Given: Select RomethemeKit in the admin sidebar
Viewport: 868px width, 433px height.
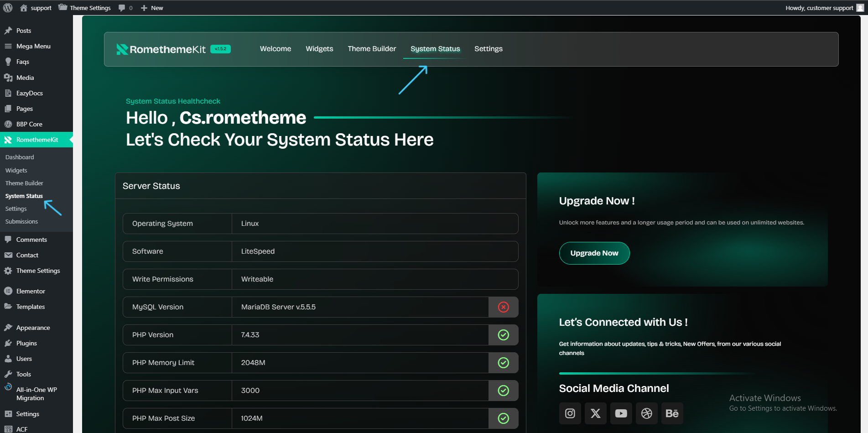Looking at the screenshot, I should click(36, 140).
